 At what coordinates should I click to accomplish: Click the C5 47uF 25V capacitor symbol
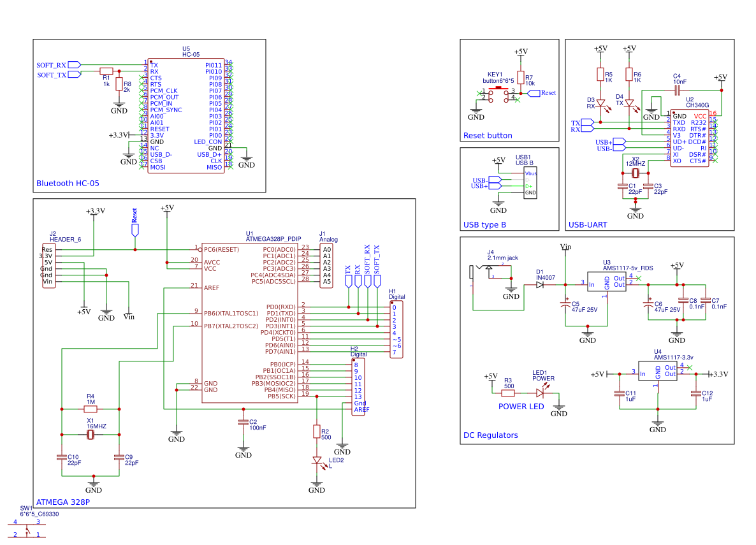565,304
